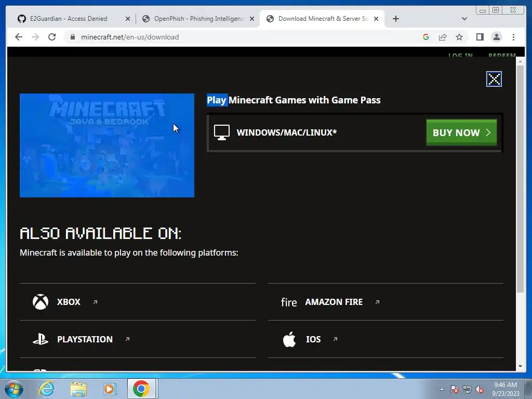The image size is (532, 399).
Task: Close the Minecraft download overlay with the X
Action: pos(494,79)
